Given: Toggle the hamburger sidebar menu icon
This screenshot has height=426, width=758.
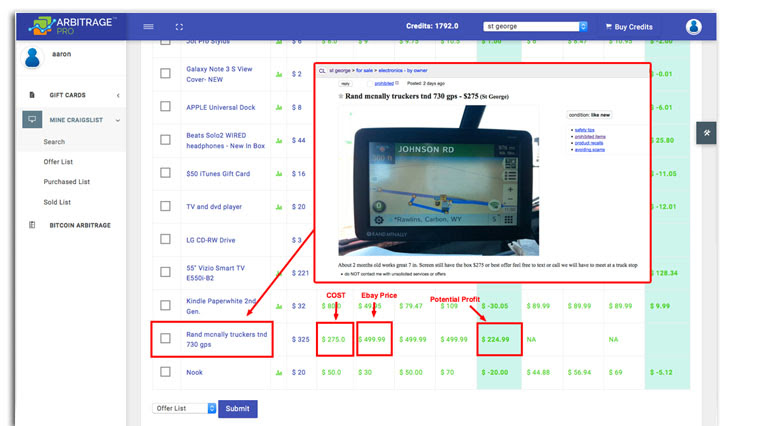Looking at the screenshot, I should pyautogui.click(x=148, y=27).
